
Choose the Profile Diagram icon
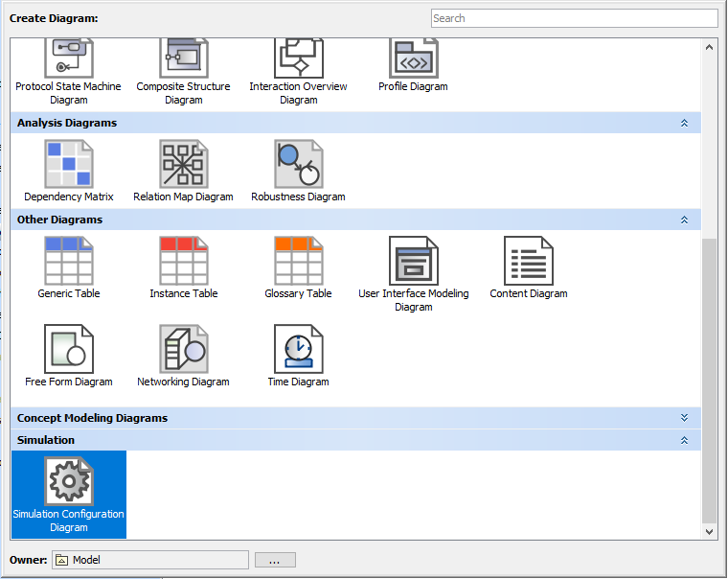(x=413, y=58)
